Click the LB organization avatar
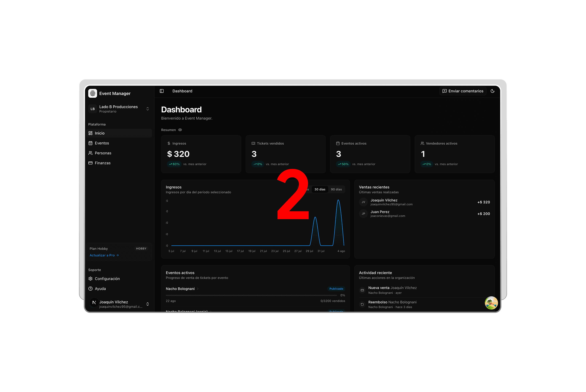 (x=92, y=109)
